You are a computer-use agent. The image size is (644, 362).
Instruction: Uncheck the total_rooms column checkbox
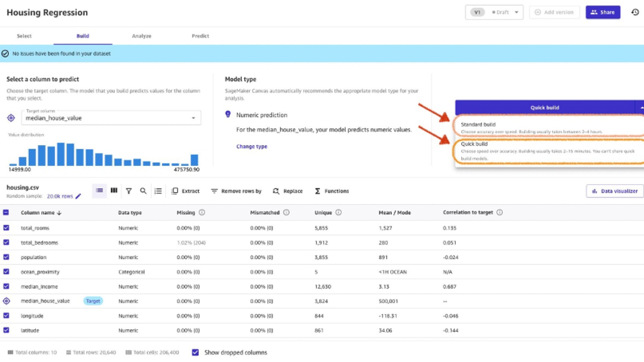coord(6,228)
